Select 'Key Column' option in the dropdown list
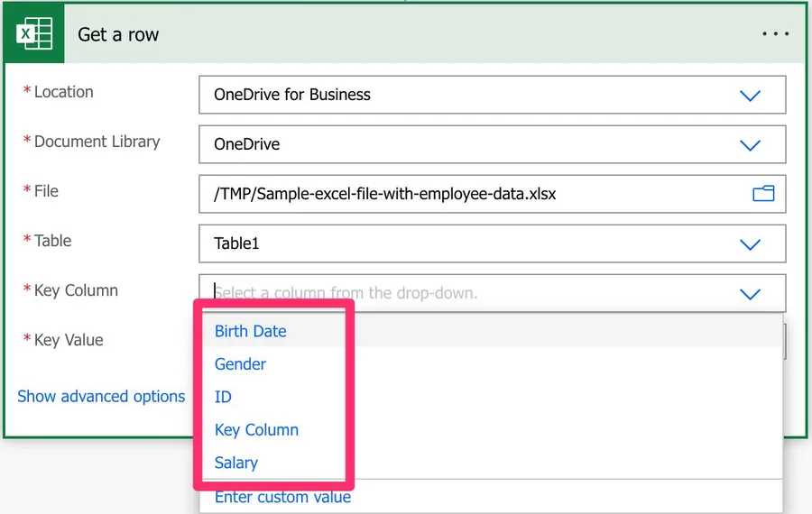Viewport: 812px width, 514px height. coord(256,430)
